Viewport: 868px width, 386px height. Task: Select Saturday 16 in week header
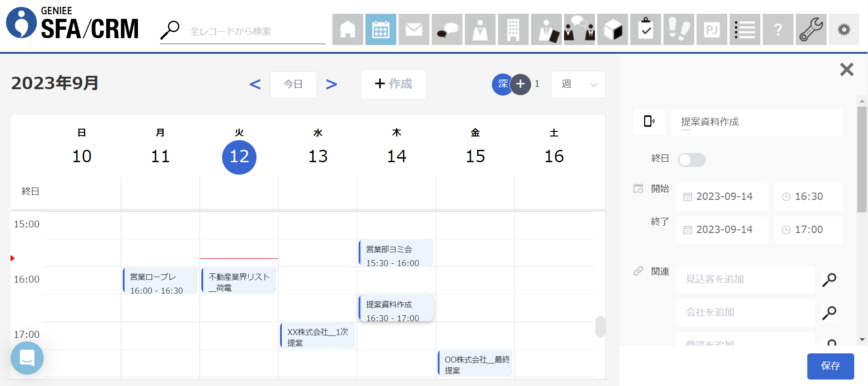(554, 157)
